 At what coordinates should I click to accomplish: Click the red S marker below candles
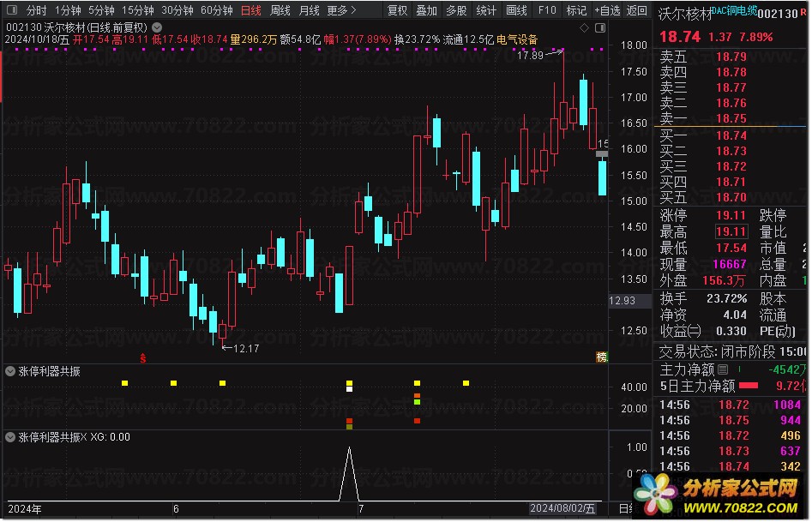[143, 357]
